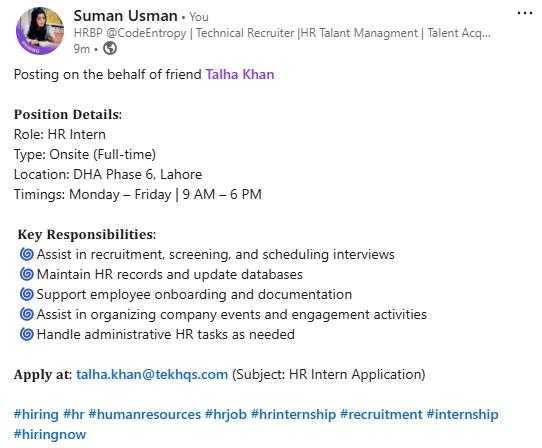Click the swirl icon beside Support employee onboarding
The width and height of the screenshot is (542, 448).
click(x=27, y=294)
